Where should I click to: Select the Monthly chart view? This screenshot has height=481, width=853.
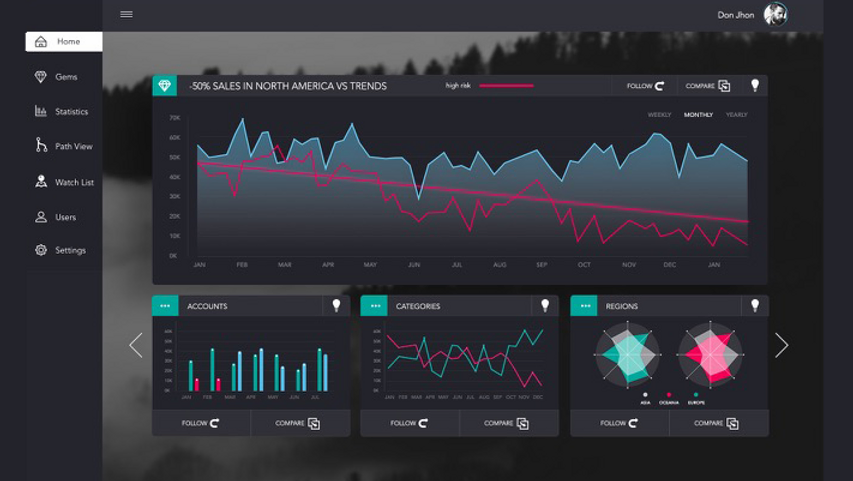coord(699,115)
